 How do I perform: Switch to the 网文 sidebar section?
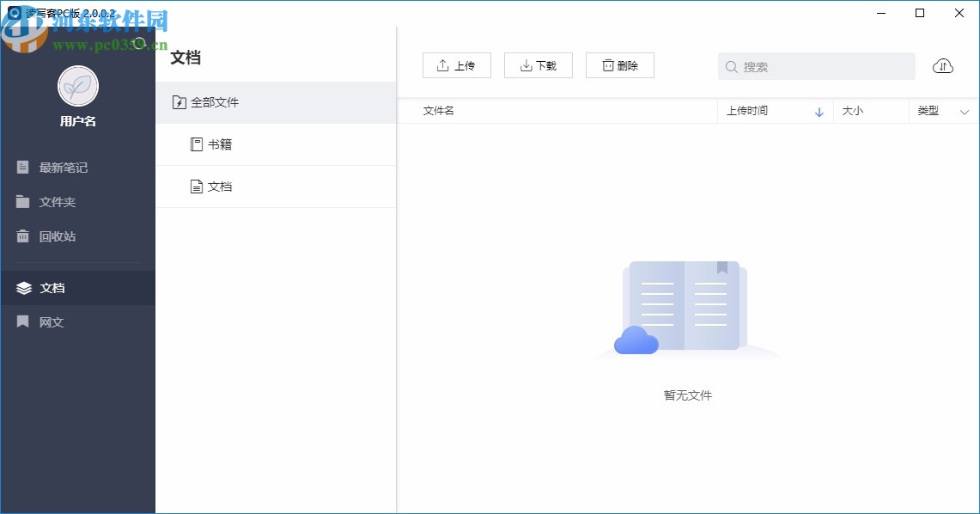pos(50,321)
